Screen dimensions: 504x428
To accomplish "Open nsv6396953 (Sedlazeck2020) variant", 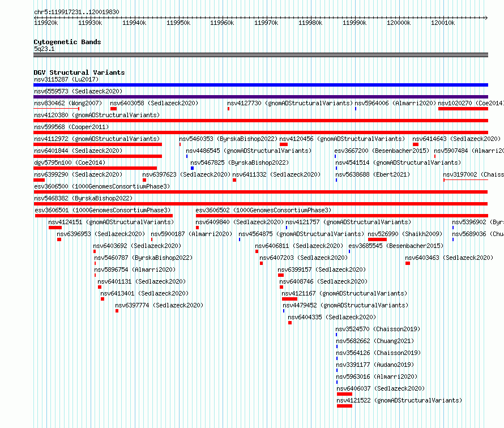I will [101, 234].
